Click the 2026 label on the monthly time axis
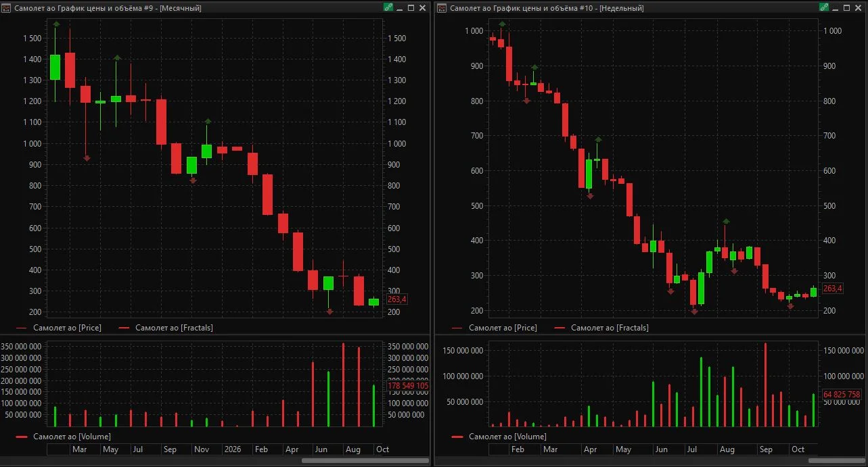The width and height of the screenshot is (868, 467). [233, 449]
